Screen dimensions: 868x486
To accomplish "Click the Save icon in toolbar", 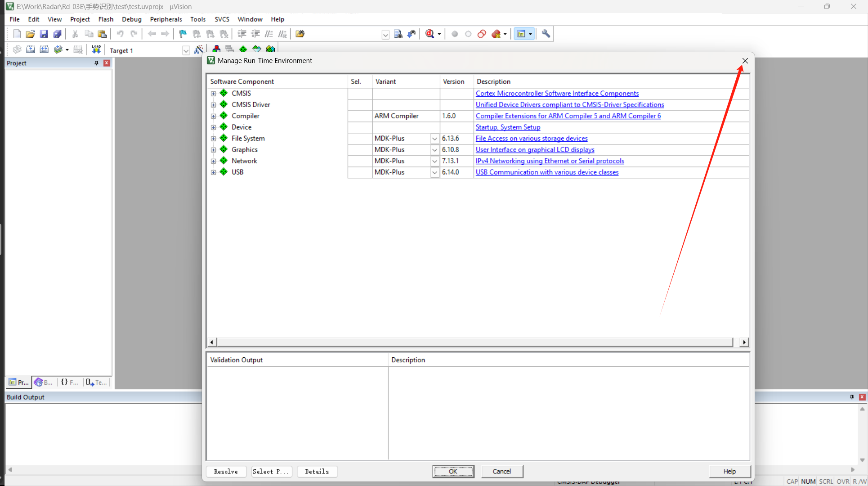I will tap(44, 34).
